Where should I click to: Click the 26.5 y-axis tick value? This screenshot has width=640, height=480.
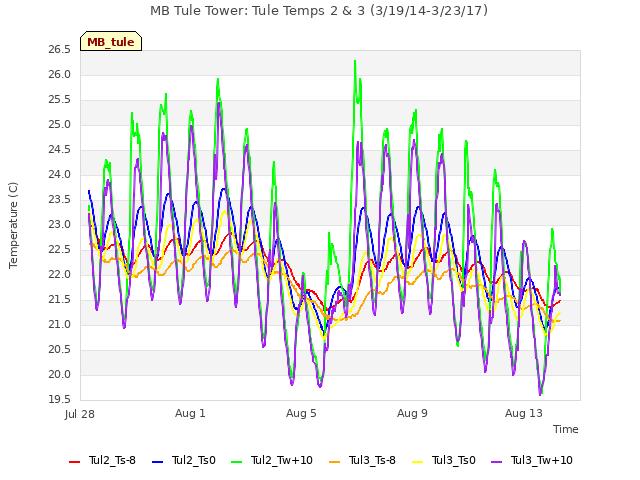tap(60, 50)
